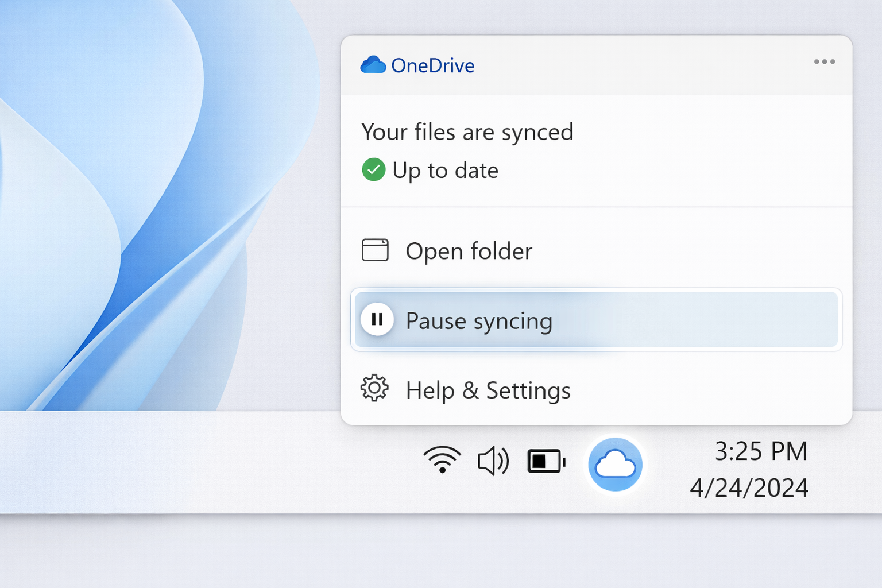
Task: Click the battery status icon in the taskbar
Action: coord(546,461)
